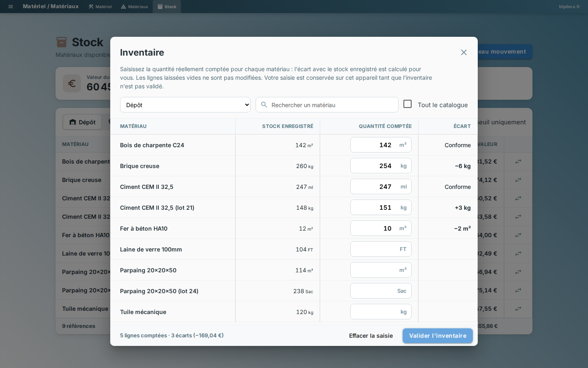Click the movement icon in the 6,94 € row

coord(518,272)
